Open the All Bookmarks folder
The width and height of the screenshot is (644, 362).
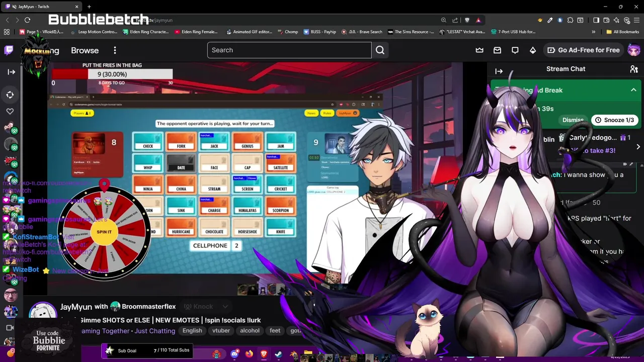[622, 32]
